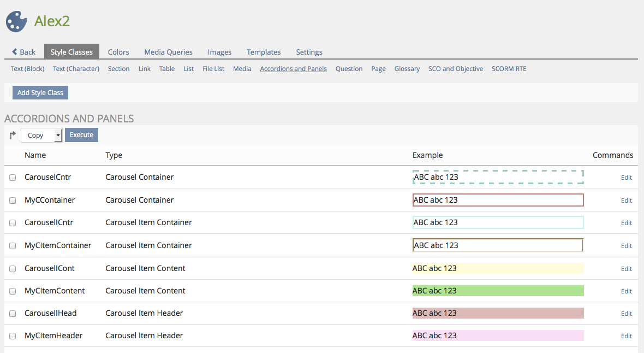Click the Execute button
This screenshot has height=353, width=644.
point(81,135)
